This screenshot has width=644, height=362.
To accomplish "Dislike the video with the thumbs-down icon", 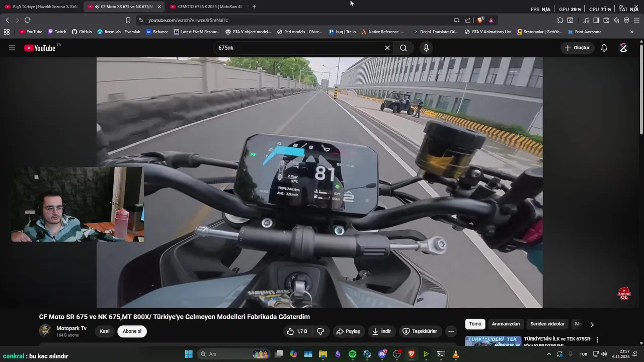I will coord(320,331).
